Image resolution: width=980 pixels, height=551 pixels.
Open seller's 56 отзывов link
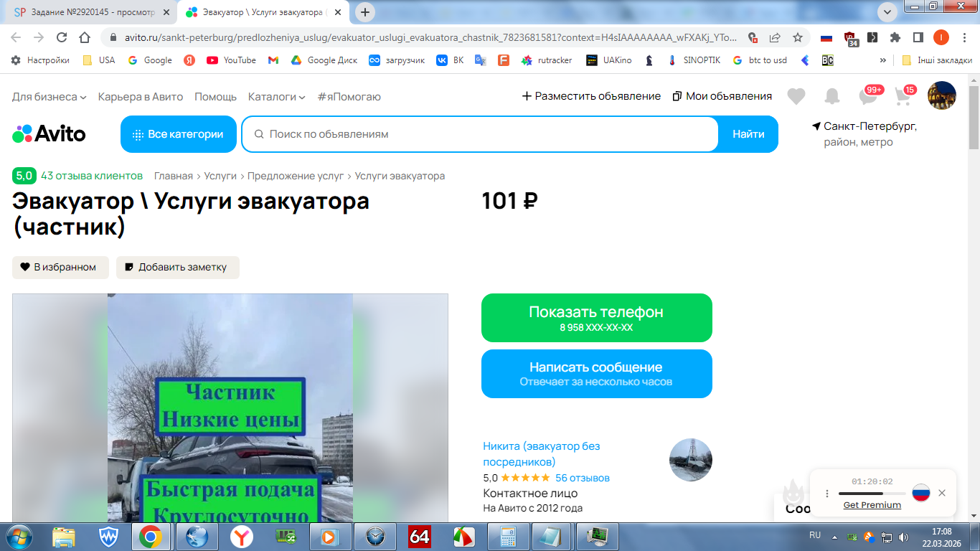[583, 478]
